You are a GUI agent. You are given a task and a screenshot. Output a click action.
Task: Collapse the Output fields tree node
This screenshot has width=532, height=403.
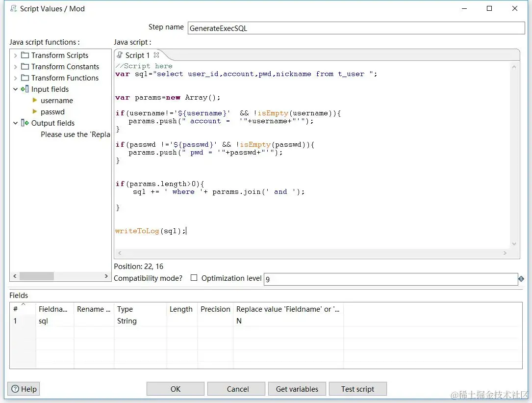coord(15,123)
